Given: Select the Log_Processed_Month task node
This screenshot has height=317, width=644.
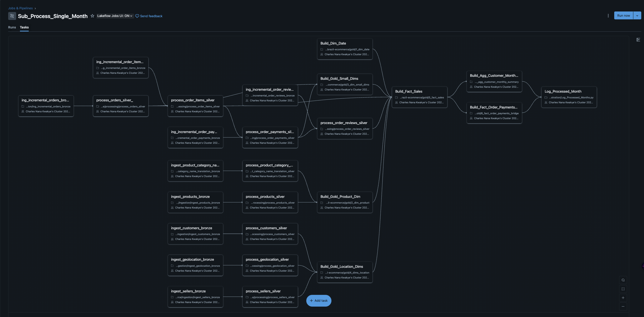Looking at the screenshot, I should [x=569, y=97].
